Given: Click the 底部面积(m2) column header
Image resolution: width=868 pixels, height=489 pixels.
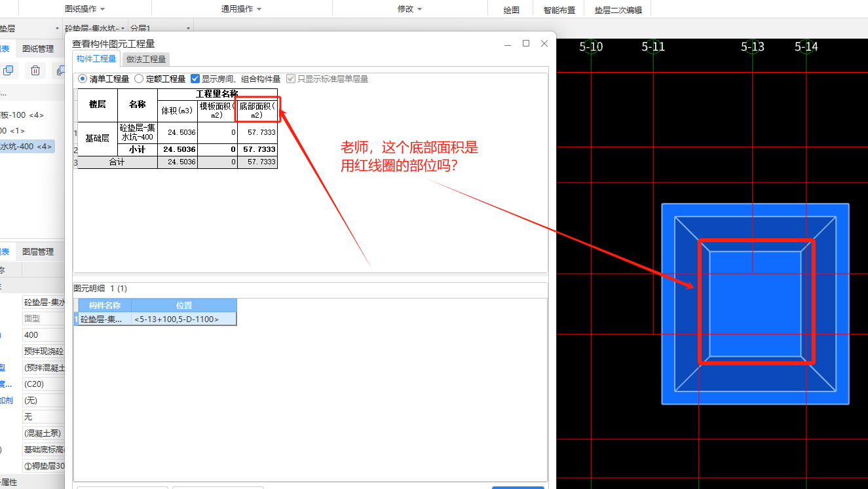Looking at the screenshot, I should pos(257,110).
